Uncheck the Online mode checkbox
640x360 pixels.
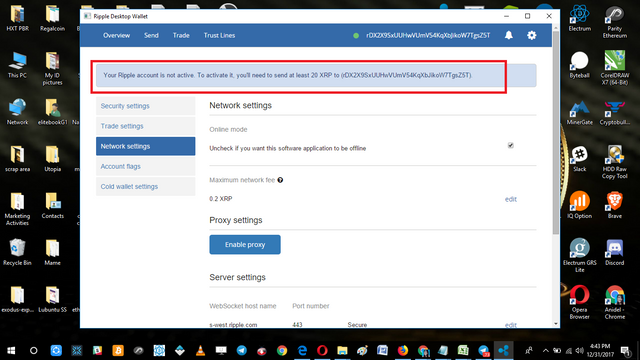(x=511, y=145)
